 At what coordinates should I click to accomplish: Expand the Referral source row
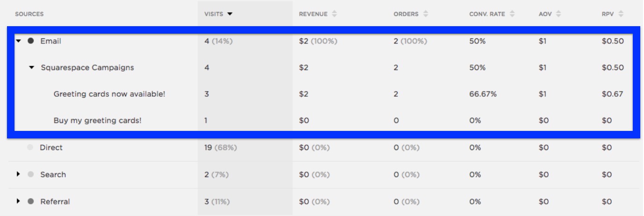click(x=19, y=202)
